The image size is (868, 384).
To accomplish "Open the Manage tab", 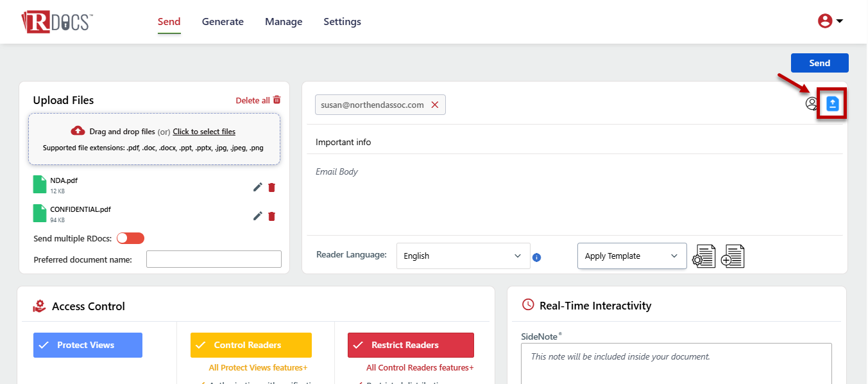I will pyautogui.click(x=284, y=22).
